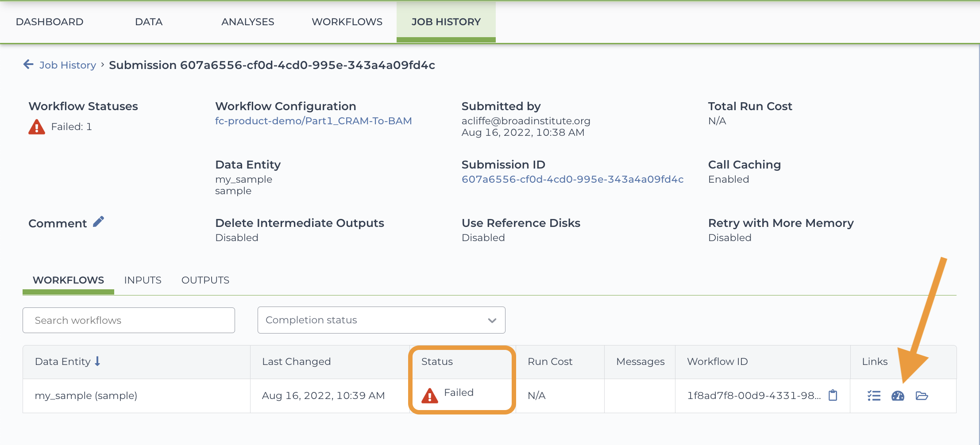Viewport: 980px width, 445px height.
Task: Open the OUTPUTS sub-tab
Action: coord(205,280)
